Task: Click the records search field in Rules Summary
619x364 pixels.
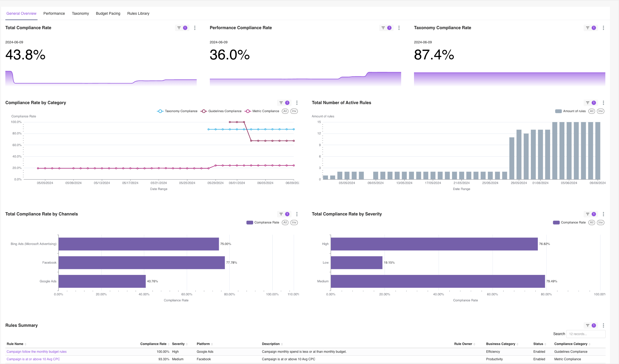Action: (x=586, y=334)
